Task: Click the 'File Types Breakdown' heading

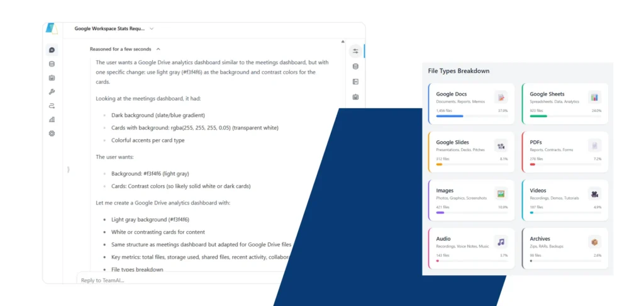Action: coord(458,71)
